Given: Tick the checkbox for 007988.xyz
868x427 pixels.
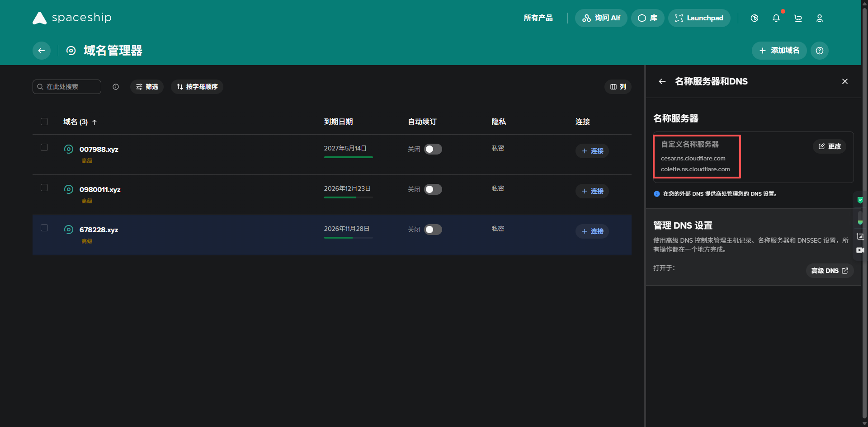Looking at the screenshot, I should 44,147.
